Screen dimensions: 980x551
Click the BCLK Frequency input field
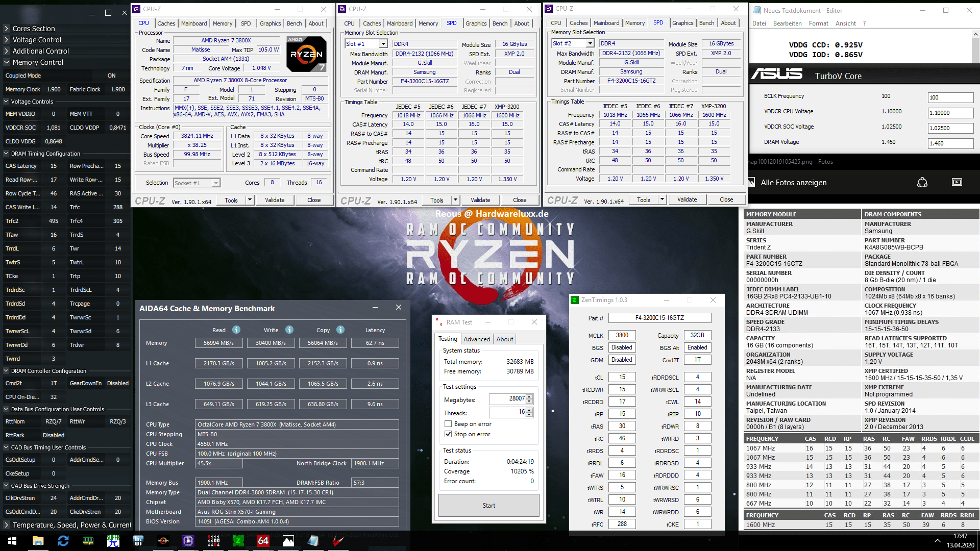point(950,97)
